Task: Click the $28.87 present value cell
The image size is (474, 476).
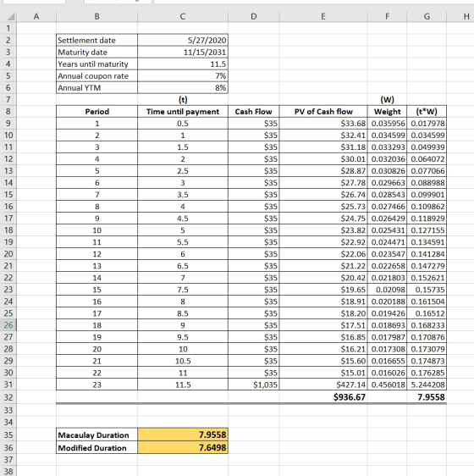Action: [323, 170]
